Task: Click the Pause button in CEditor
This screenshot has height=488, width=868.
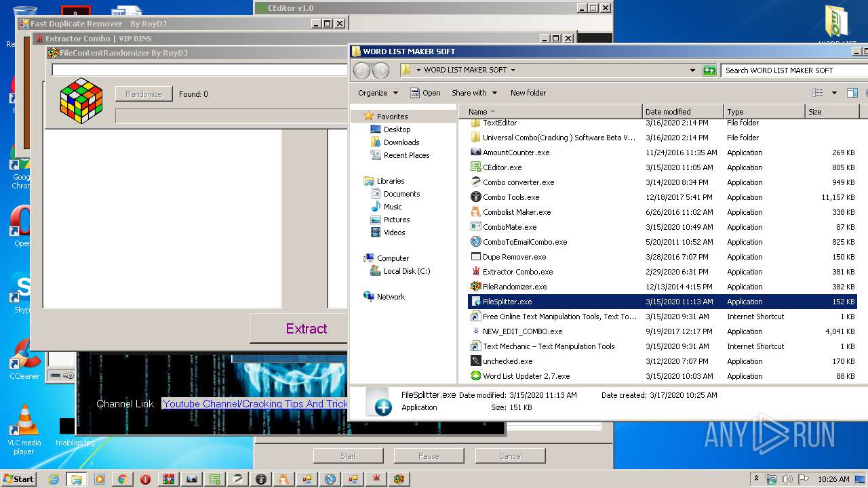Action: click(429, 456)
